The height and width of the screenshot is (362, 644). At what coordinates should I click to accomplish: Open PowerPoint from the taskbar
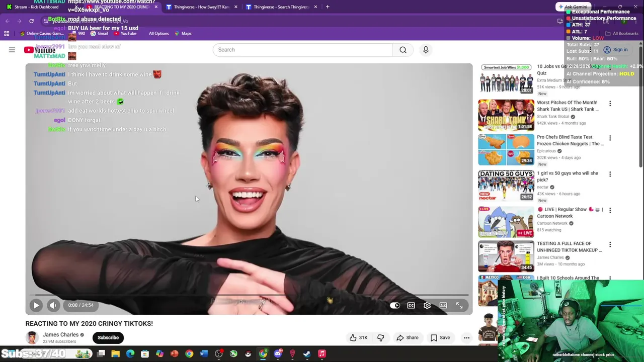[174, 354]
